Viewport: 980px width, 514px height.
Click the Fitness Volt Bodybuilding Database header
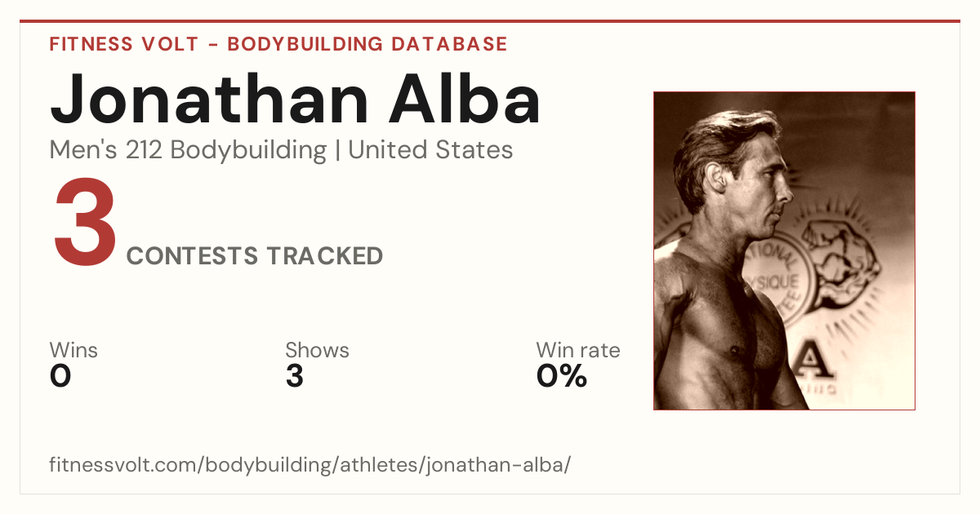pyautogui.click(x=278, y=44)
